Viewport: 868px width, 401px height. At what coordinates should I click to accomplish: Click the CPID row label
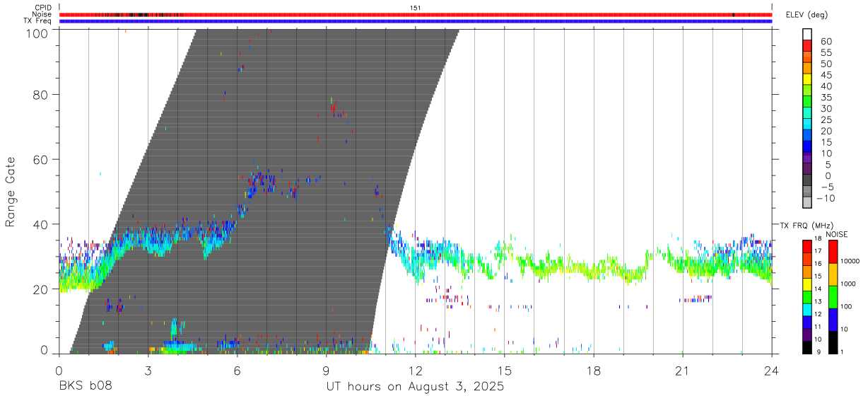tap(42, 8)
